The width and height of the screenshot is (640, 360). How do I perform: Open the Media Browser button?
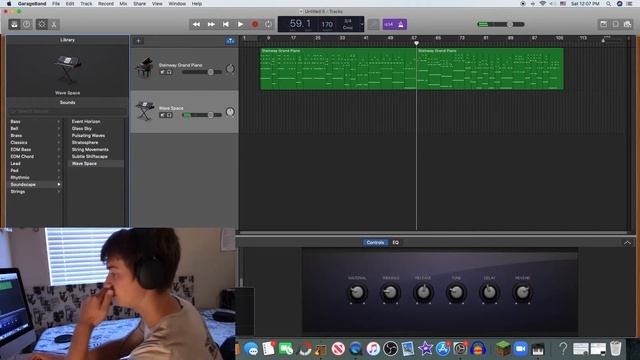627,24
